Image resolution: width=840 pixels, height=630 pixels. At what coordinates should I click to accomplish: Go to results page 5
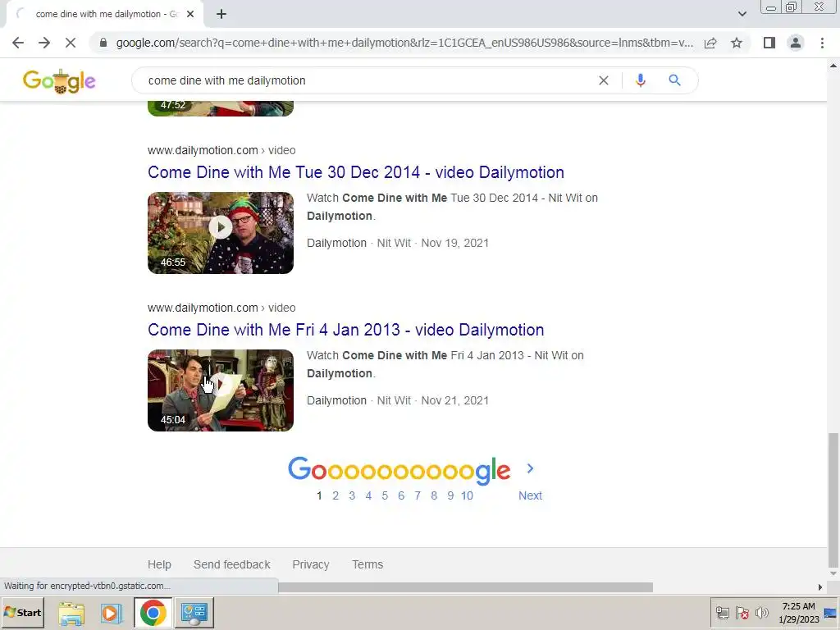pyautogui.click(x=385, y=496)
